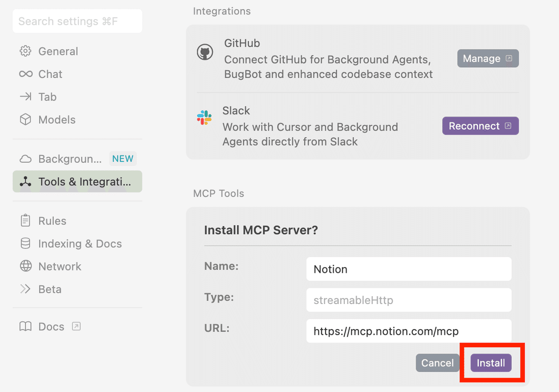Click the Rules clipboard icon
This screenshot has width=559, height=392.
coord(26,221)
